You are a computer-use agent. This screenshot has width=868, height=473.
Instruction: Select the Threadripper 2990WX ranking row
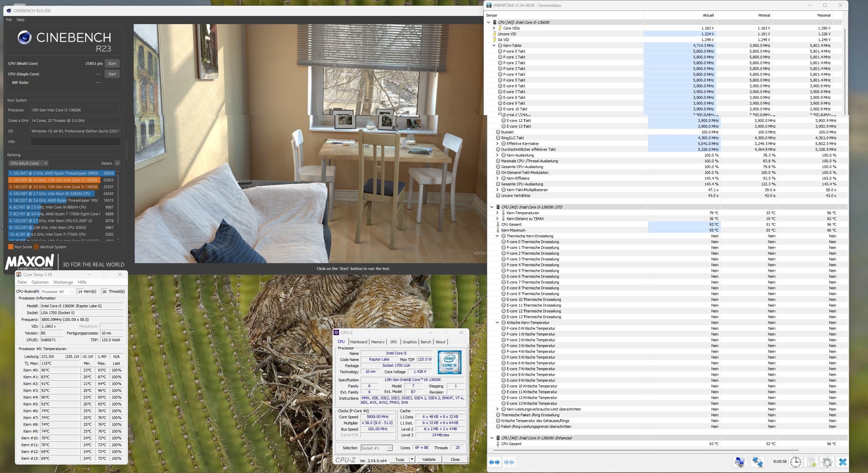[62, 173]
